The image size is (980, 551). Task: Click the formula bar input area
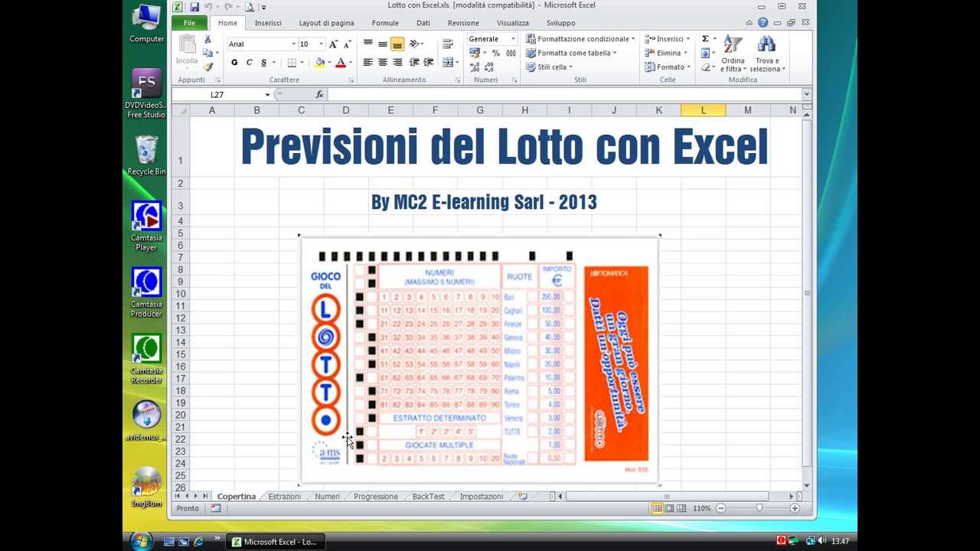tap(564, 95)
